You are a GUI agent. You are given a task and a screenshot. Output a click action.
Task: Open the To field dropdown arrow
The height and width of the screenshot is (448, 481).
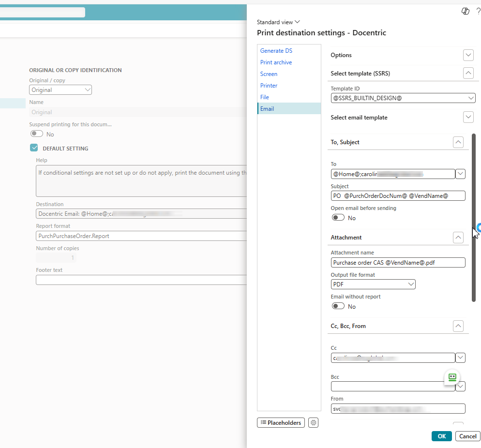460,174
